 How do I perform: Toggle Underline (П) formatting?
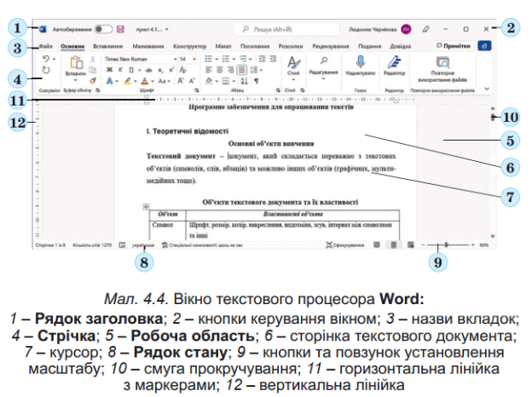pyautogui.click(x=131, y=70)
